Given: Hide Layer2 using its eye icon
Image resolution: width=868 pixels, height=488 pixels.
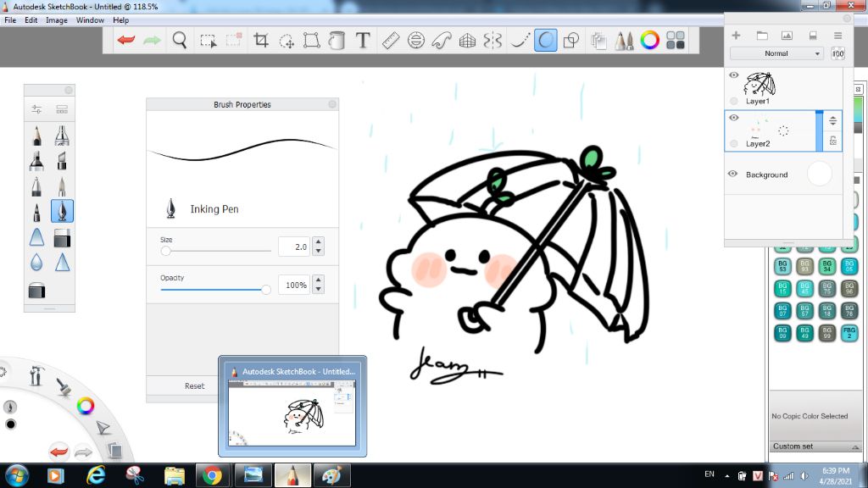Looking at the screenshot, I should pyautogui.click(x=734, y=118).
